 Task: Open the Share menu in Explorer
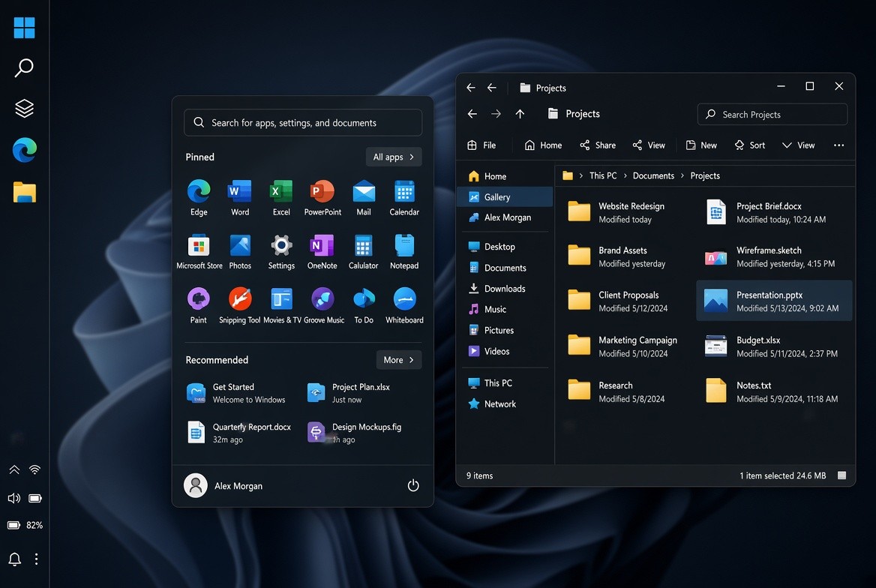click(x=598, y=145)
